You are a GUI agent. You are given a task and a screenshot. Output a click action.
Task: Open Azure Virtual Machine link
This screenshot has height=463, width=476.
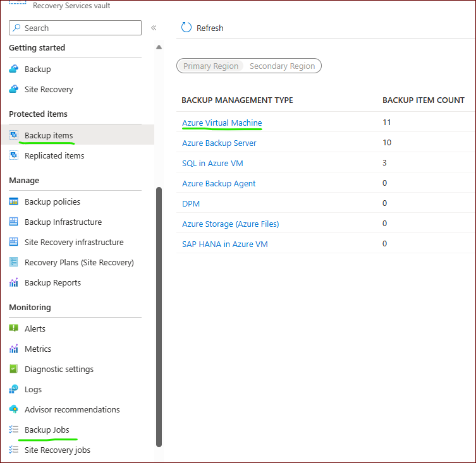pyautogui.click(x=222, y=123)
